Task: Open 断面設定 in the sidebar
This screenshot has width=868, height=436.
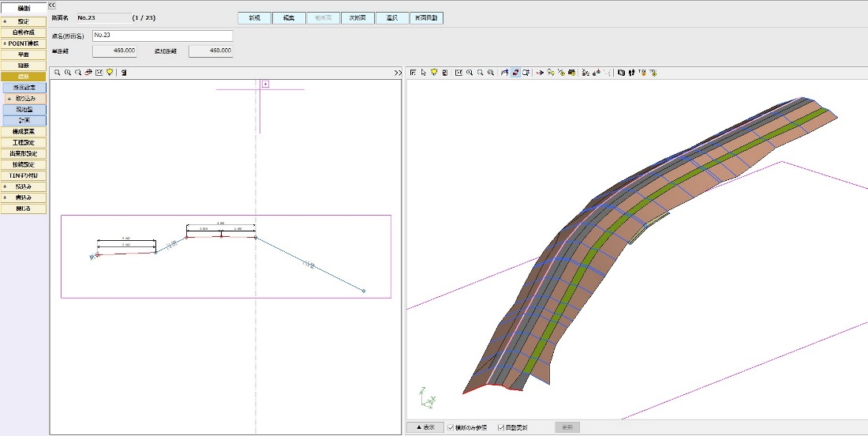Action: click(x=24, y=88)
